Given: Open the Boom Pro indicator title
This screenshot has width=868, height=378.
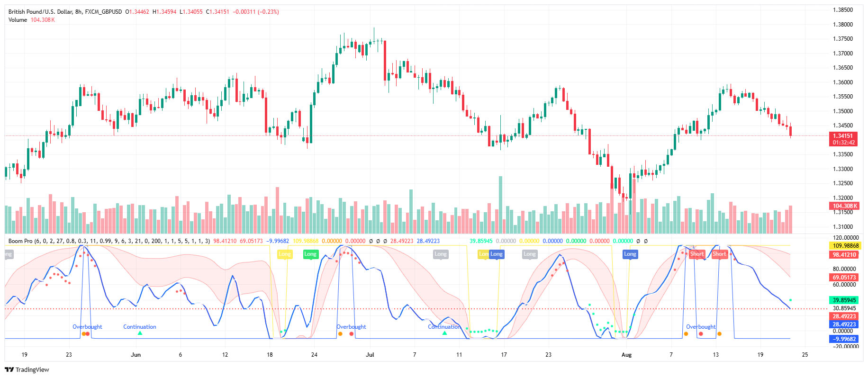Looking at the screenshot, I should (x=20, y=241).
